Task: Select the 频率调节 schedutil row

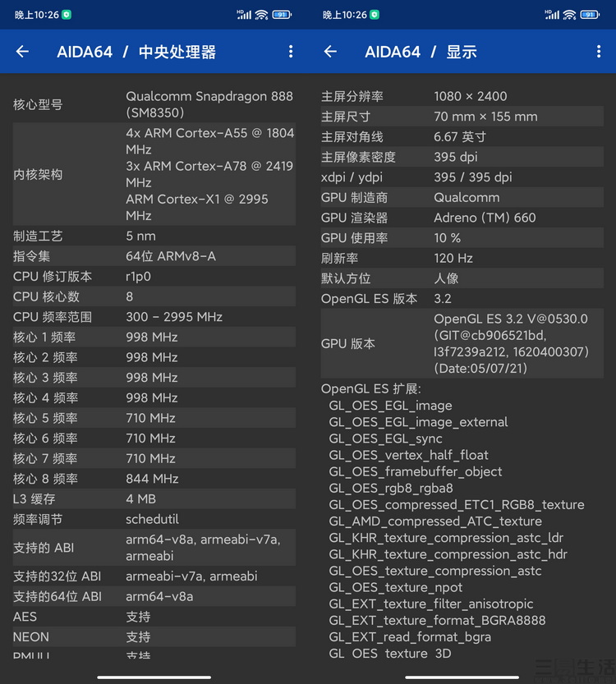Action: coord(154,519)
